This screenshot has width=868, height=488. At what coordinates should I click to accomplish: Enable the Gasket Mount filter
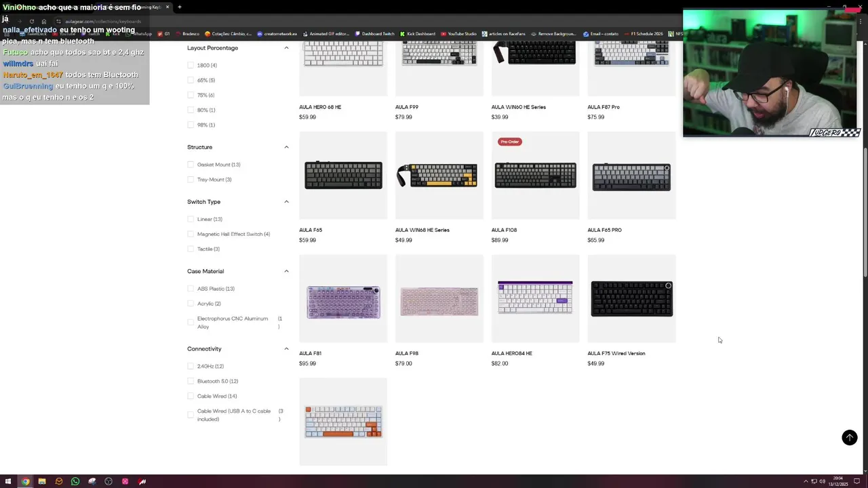click(x=191, y=165)
